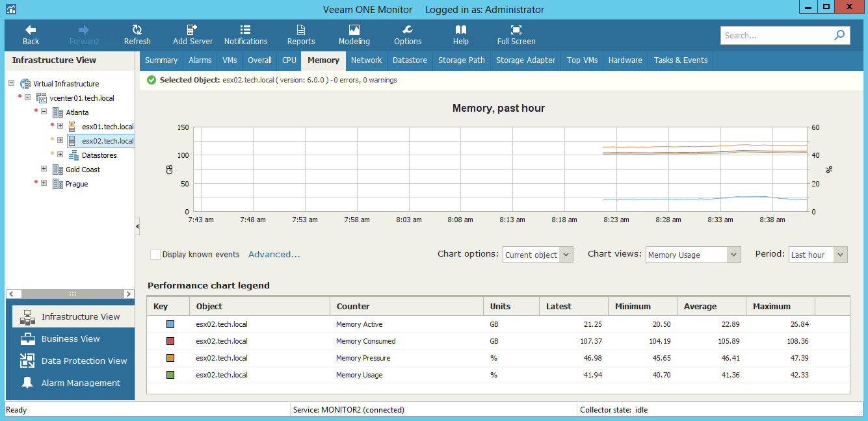868x421 pixels.
Task: Click the Veeam ONE icon in title bar
Action: tap(11, 9)
